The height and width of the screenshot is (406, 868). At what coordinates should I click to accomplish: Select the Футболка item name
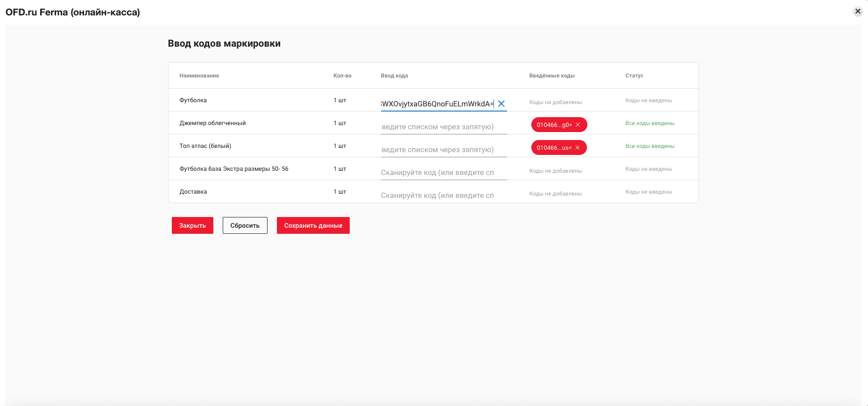pyautogui.click(x=193, y=100)
